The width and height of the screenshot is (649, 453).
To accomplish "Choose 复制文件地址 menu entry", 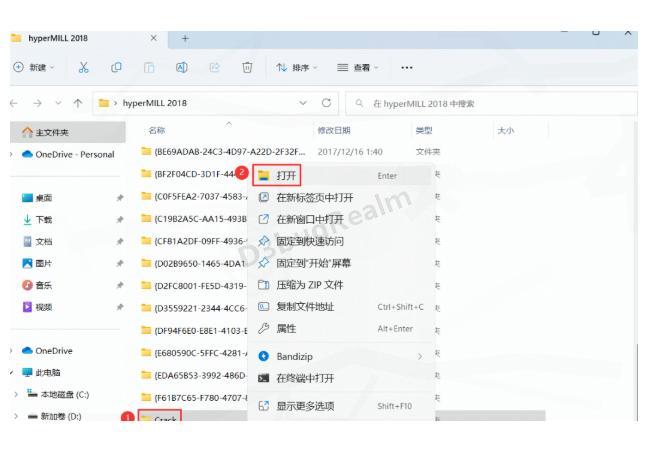I will (340, 307).
